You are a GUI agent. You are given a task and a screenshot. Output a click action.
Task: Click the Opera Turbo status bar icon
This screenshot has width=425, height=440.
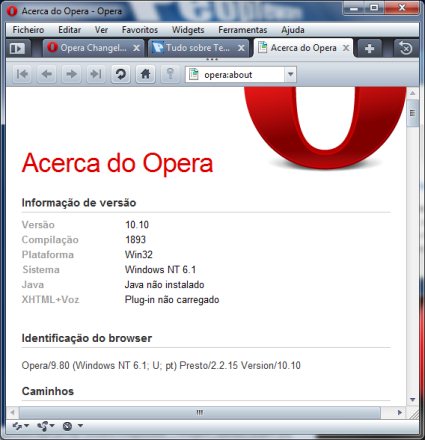[67, 426]
